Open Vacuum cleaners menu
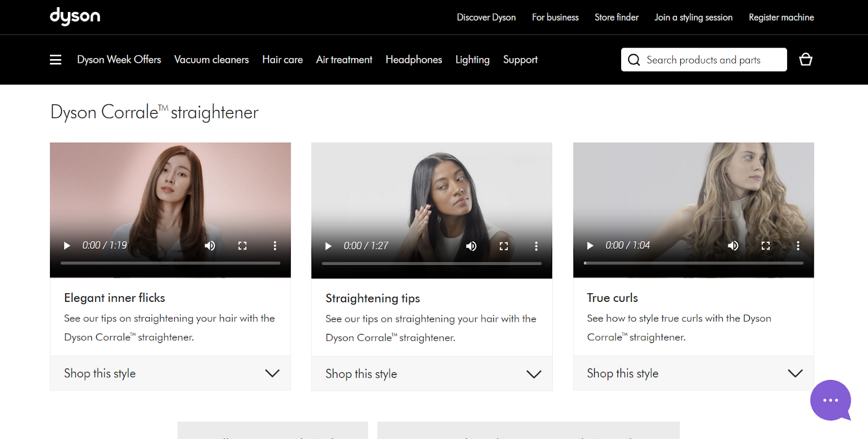868x439 pixels. tap(212, 60)
